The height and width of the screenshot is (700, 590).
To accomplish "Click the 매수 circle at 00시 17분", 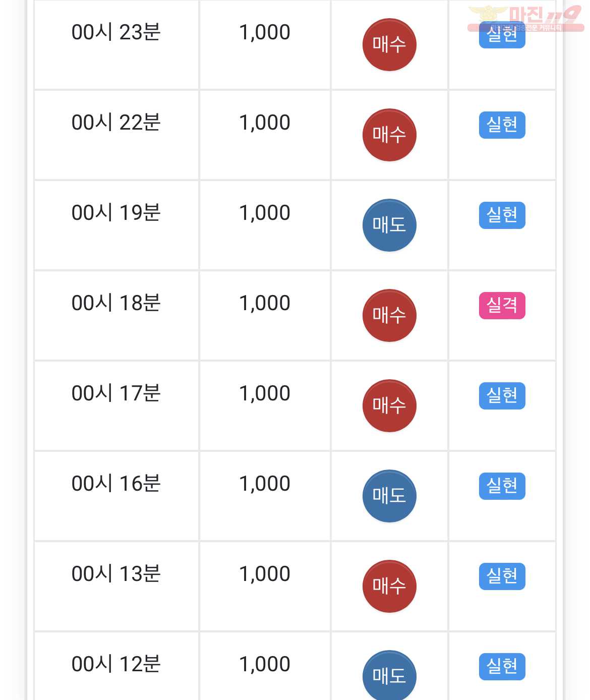I will pyautogui.click(x=389, y=406).
